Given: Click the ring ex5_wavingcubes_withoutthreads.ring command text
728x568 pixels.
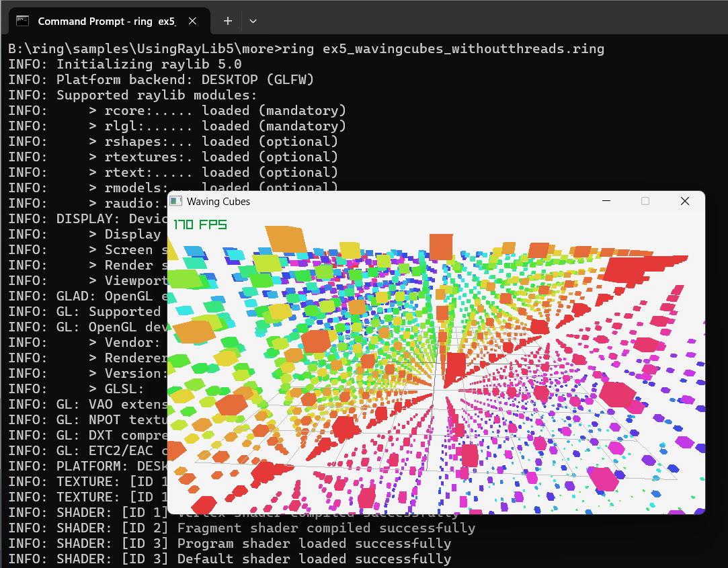Looking at the screenshot, I should [x=443, y=49].
